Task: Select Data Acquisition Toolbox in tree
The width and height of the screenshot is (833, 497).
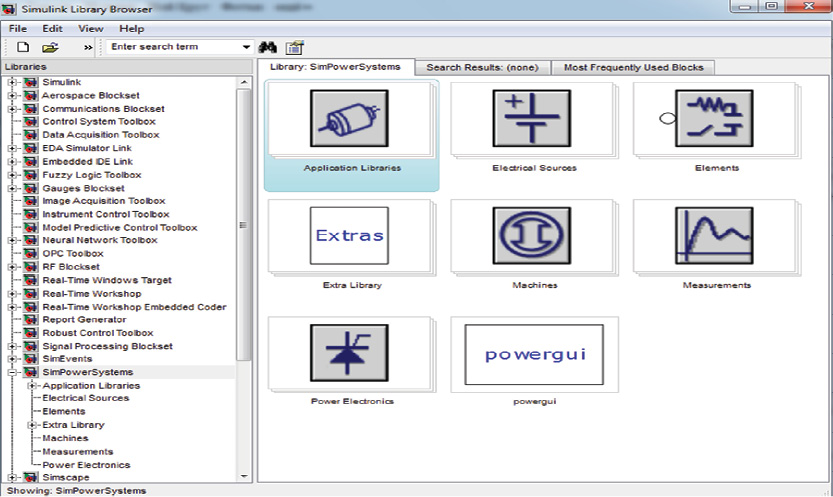Action: [x=101, y=135]
